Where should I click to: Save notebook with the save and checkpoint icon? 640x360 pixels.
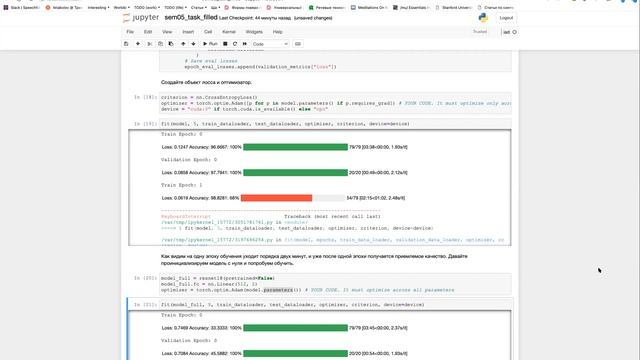pyautogui.click(x=126, y=44)
